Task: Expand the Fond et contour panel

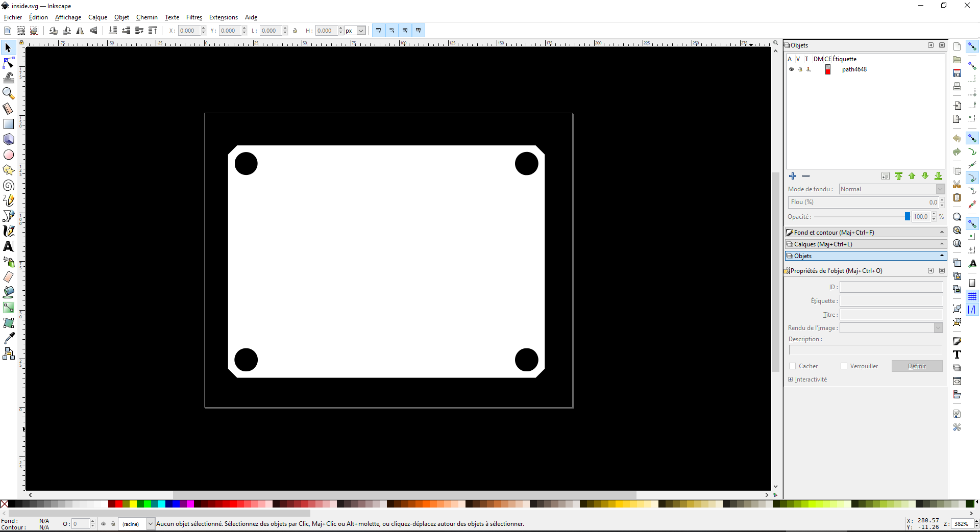Action: click(x=866, y=233)
